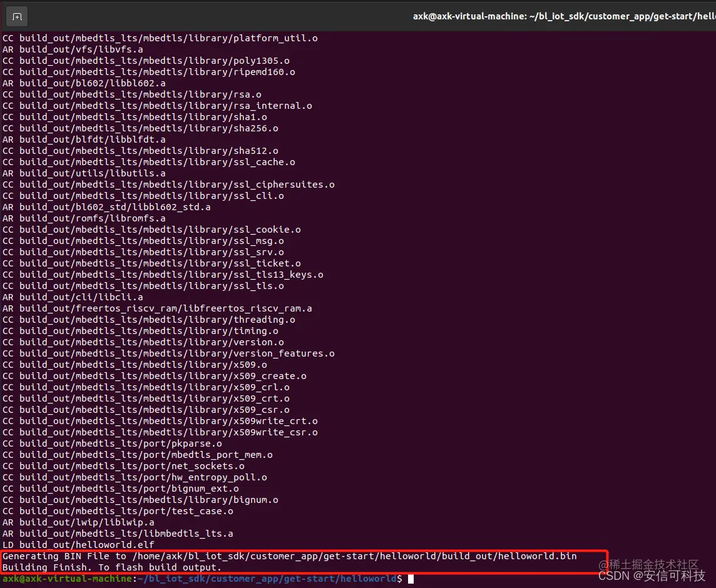716x588 pixels.
Task: Select the line ending with ripemd160.o
Action: [x=148, y=72]
